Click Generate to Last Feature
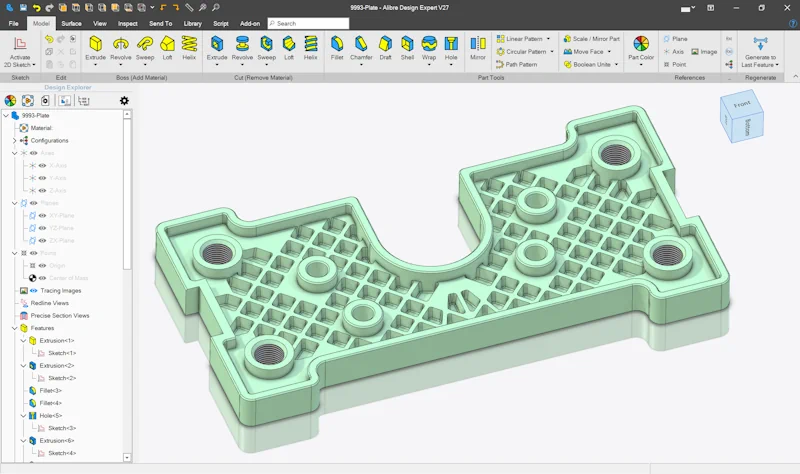The width and height of the screenshot is (800, 474). (760, 52)
